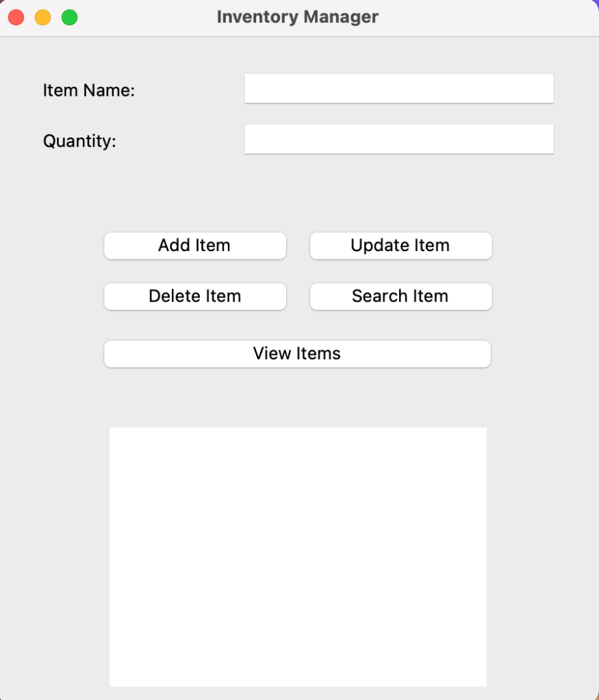Screen dimensions: 599x700
Task: Click the Item Name text field
Action: click(x=398, y=88)
